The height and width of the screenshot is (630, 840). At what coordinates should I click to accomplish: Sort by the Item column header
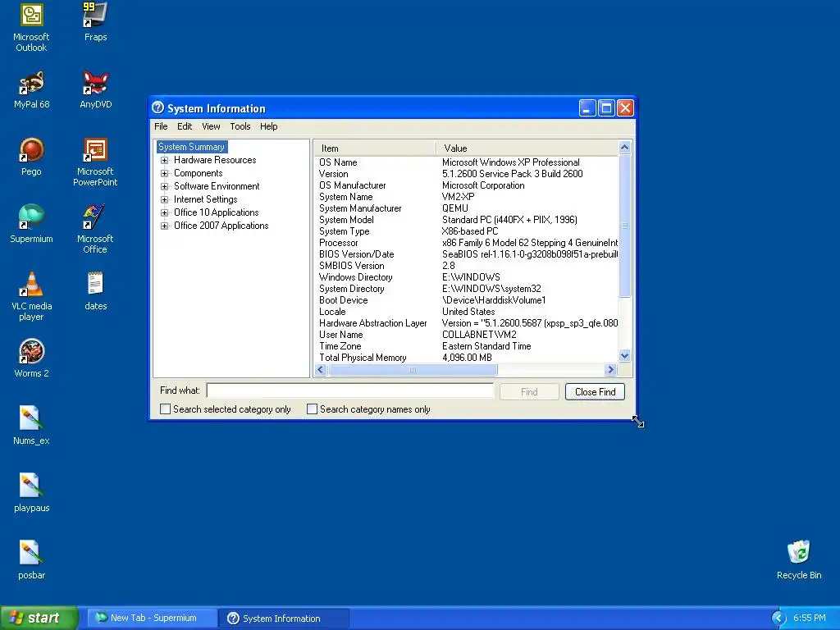point(375,148)
